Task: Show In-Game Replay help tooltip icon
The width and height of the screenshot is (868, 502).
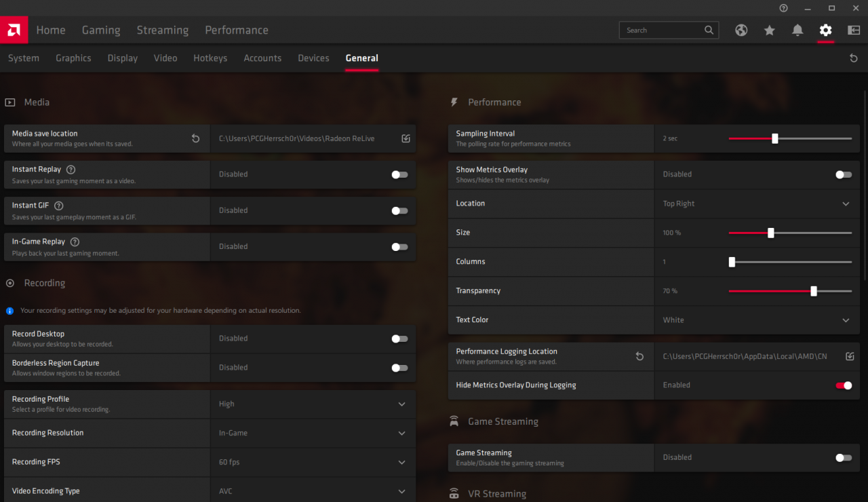Action: pyautogui.click(x=75, y=242)
